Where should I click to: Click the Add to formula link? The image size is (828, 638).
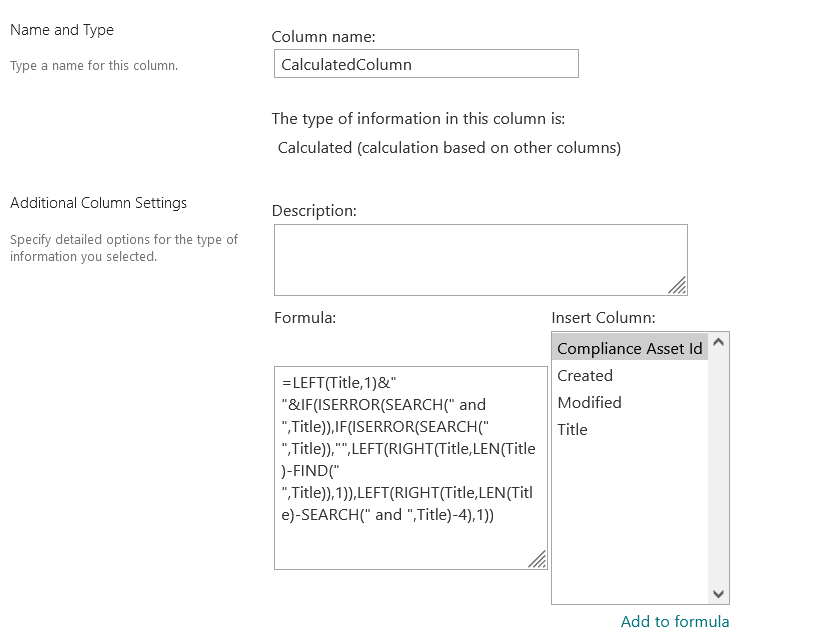(675, 621)
